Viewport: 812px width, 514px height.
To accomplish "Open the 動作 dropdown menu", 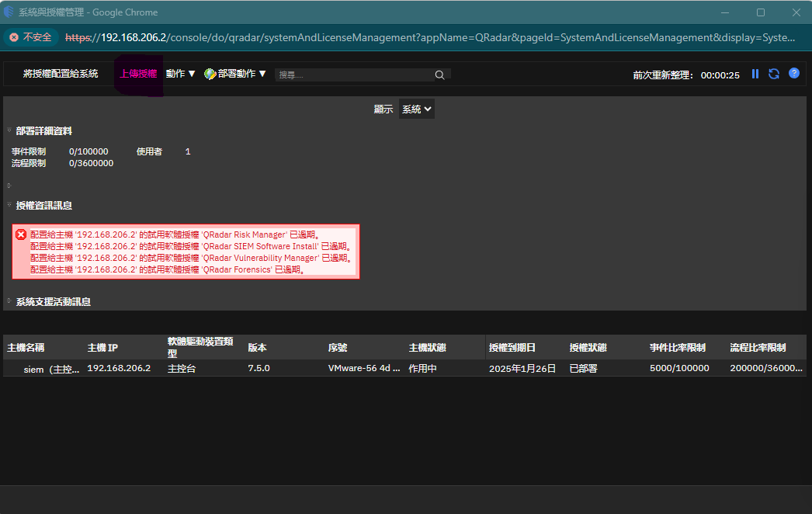I will 181,74.
